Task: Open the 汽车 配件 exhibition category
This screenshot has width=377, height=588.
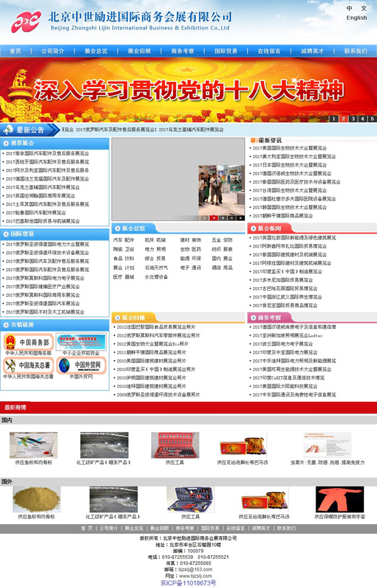Action: tap(123, 240)
